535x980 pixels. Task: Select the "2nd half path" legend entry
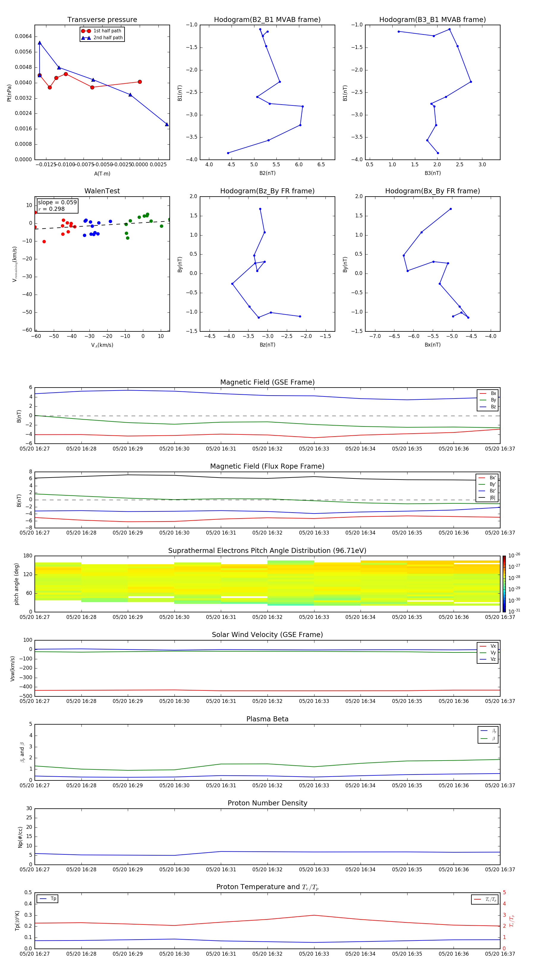(x=102, y=38)
